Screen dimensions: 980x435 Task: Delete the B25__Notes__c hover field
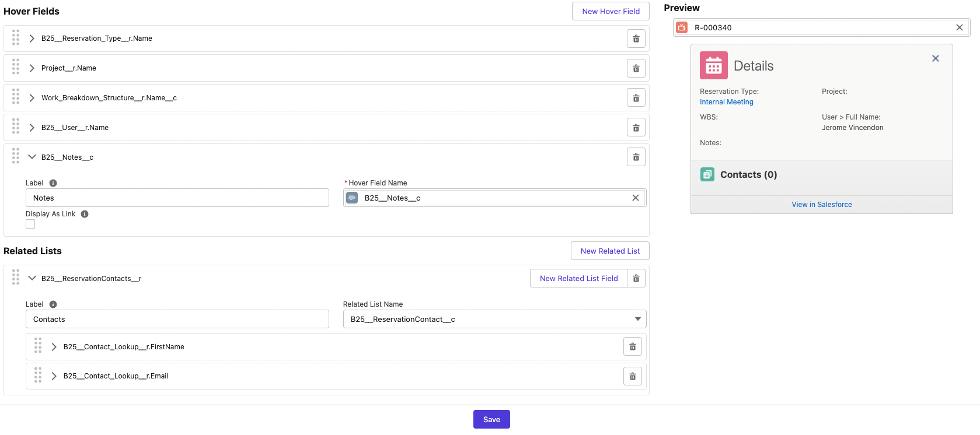coord(636,157)
